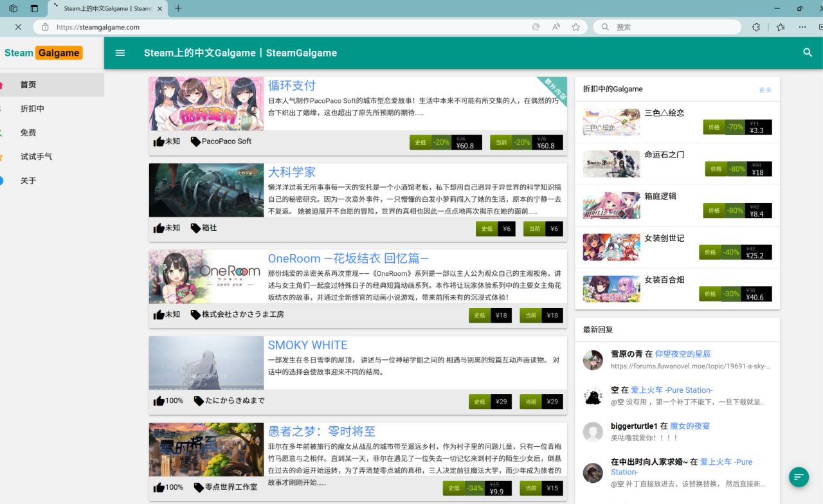Open the hamburger menu in the header
Viewport: 823px width, 504px height.
point(120,53)
